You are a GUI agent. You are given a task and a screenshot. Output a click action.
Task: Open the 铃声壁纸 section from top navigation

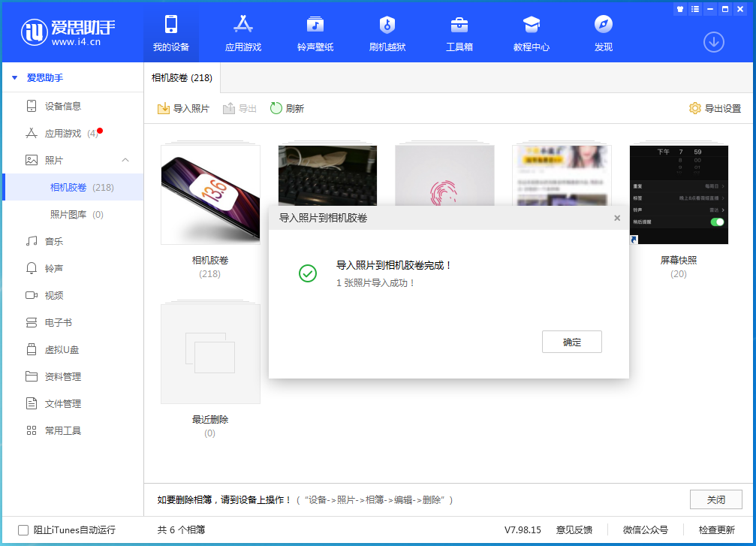(315, 33)
